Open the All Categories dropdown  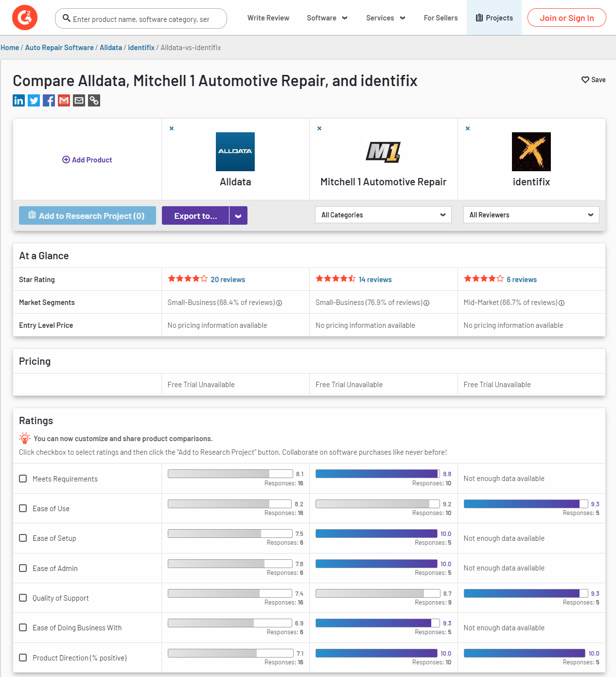coord(383,215)
